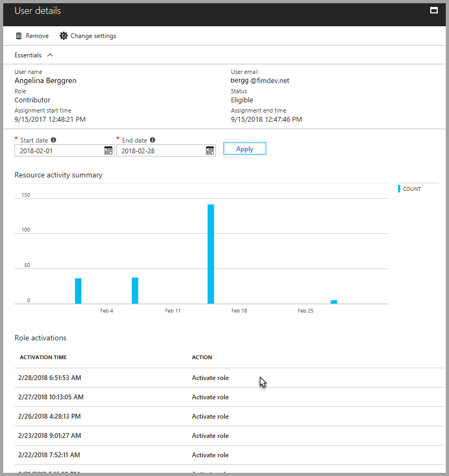Viewport: 449px width, 476px height.
Task: Select the 2/22/2018 7:52:11 AM row
Action: click(229, 455)
